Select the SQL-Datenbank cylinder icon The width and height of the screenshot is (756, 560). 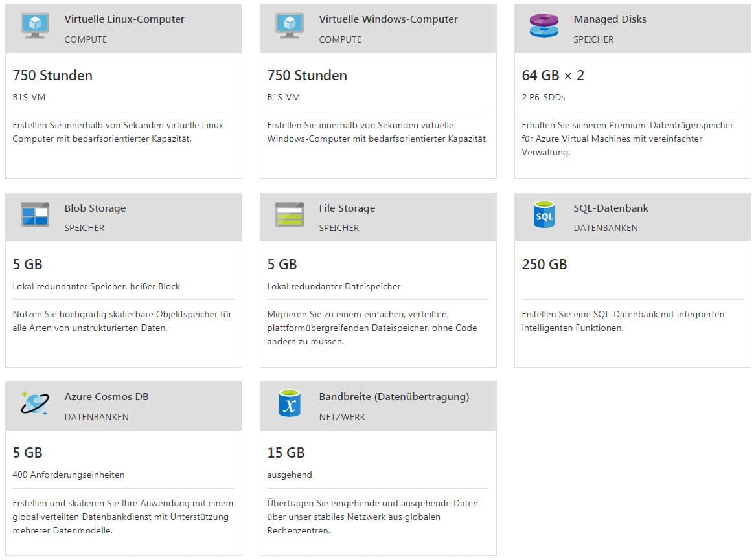click(x=544, y=214)
